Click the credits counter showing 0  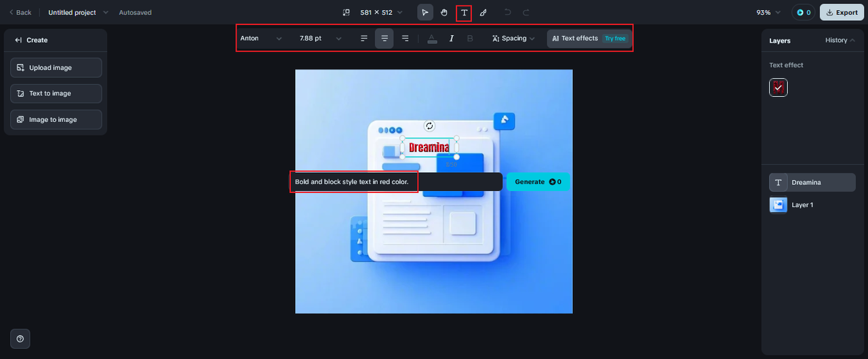point(804,12)
